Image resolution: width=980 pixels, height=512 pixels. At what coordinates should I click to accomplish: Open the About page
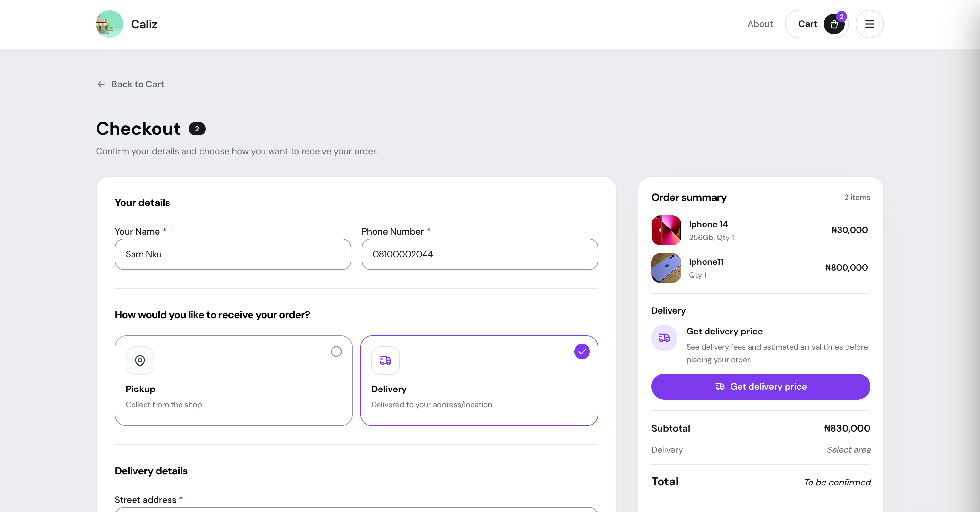point(760,24)
